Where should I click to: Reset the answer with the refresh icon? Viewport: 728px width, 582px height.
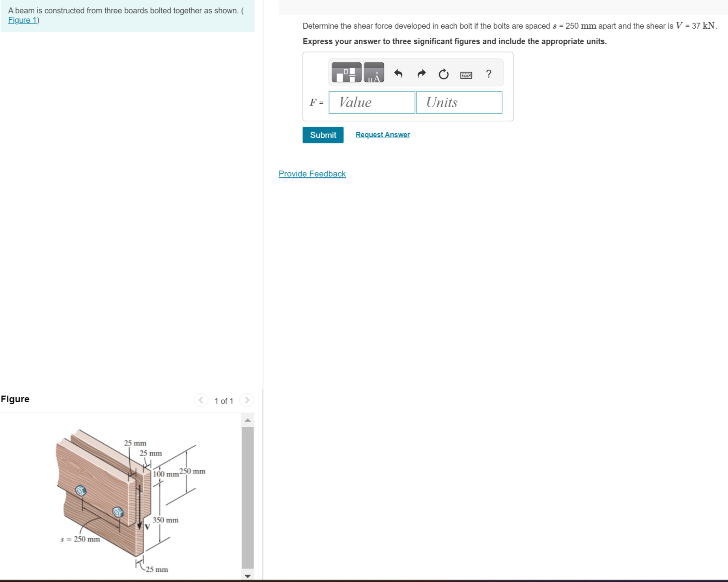tap(443, 74)
